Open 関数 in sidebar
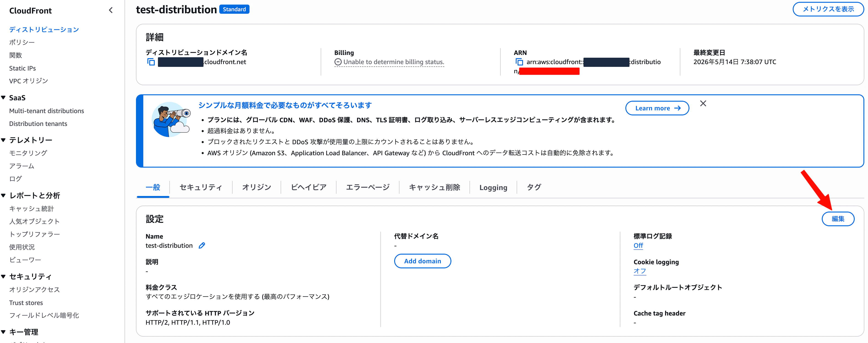The height and width of the screenshot is (343, 868). (16, 55)
